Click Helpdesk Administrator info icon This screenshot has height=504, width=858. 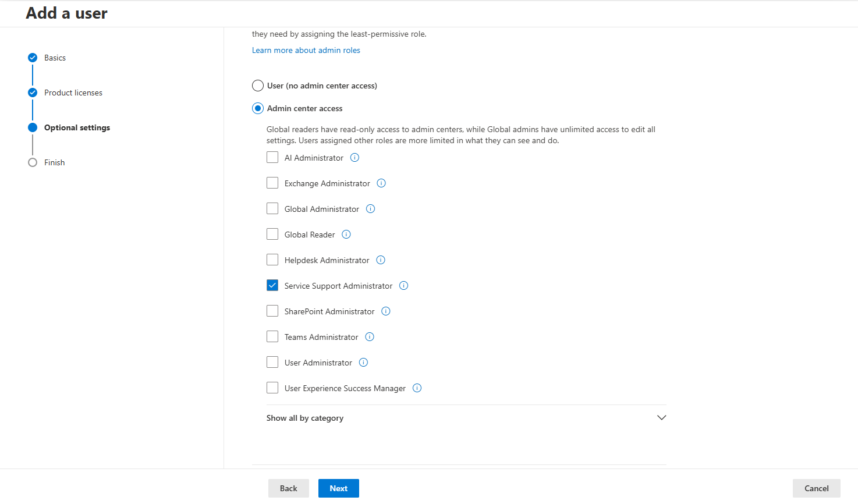tap(381, 260)
